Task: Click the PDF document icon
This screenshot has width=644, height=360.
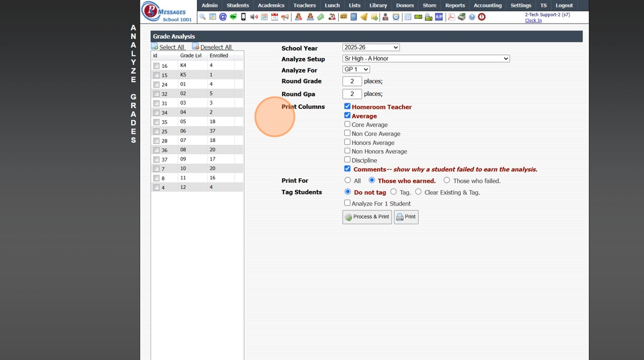Action: click(x=451, y=17)
